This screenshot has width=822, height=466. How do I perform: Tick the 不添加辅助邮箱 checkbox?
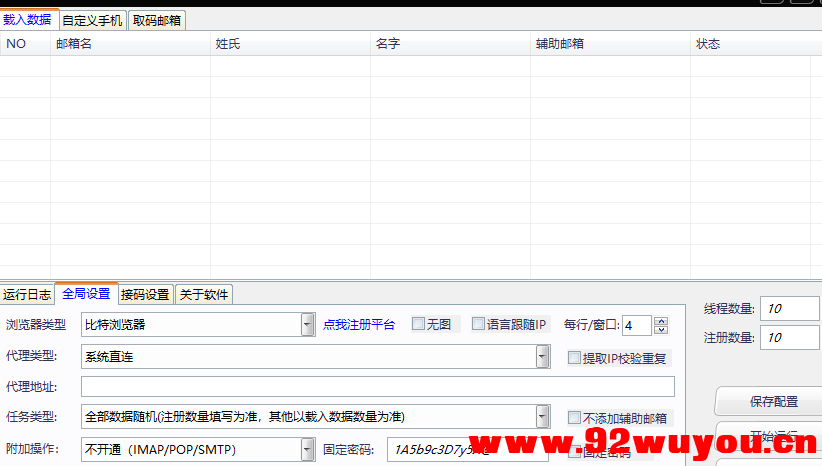coord(574,418)
